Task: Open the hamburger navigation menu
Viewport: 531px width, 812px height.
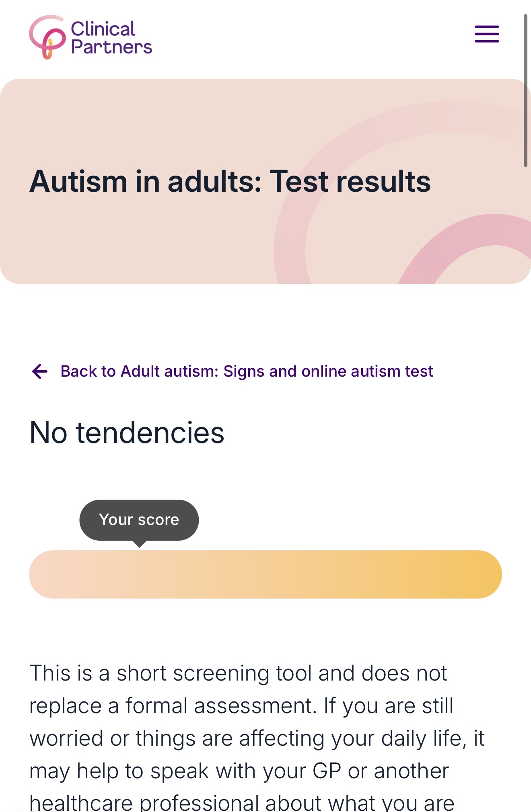Action: pos(487,34)
